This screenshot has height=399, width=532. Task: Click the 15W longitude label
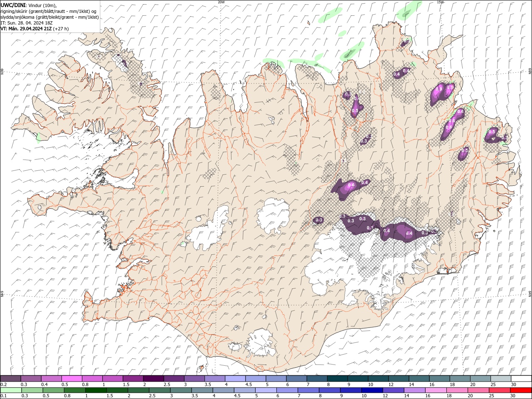pyautogui.click(x=440, y=2)
